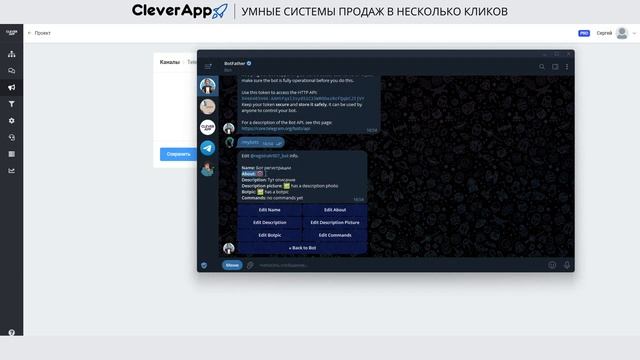Select the first chat avatar in Telegram list
640x360 pixels.
(208, 86)
